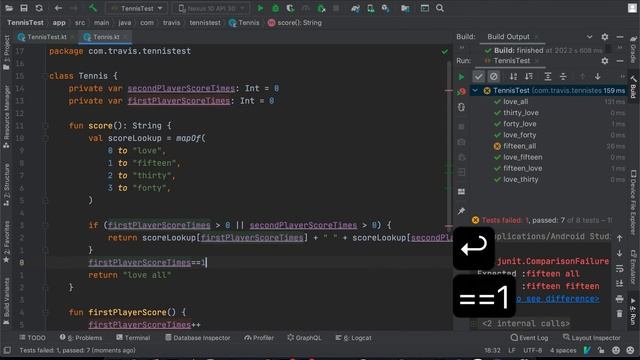The width and height of the screenshot is (640, 360).
Task: Click the Apply Changes toolbar icon
Action: pos(321,8)
